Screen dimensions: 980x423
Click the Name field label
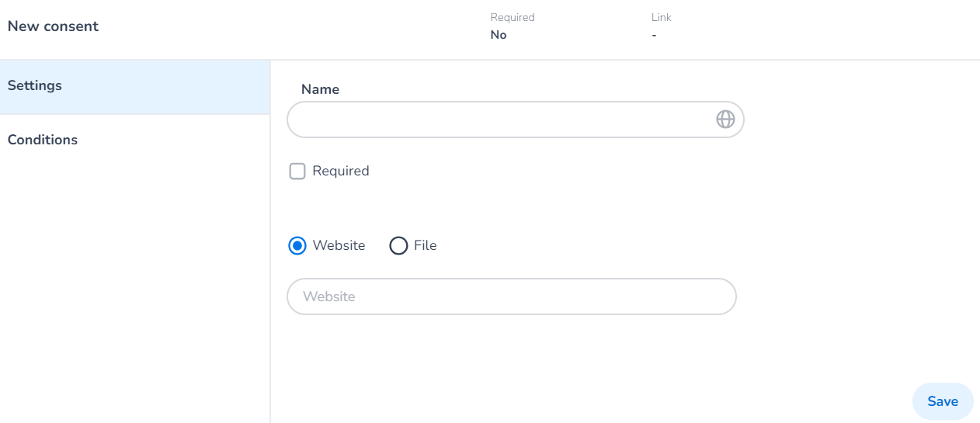(320, 89)
